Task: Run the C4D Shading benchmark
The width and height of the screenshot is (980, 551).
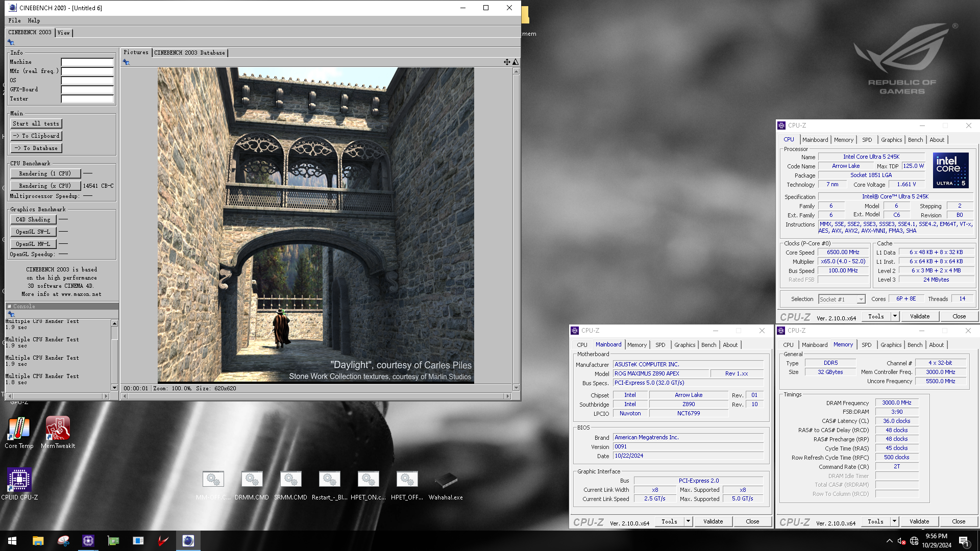Action: (x=33, y=219)
